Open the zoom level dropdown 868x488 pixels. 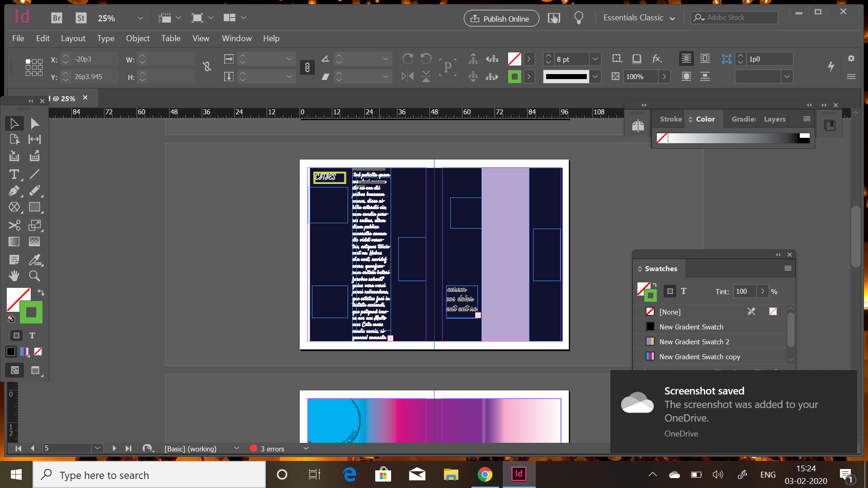tap(140, 18)
